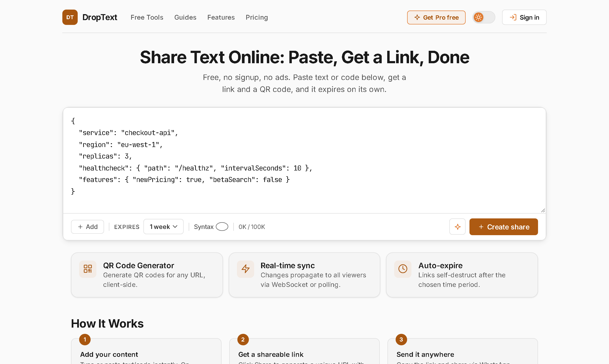
Task: Open the DropText home link
Action: 100,17
